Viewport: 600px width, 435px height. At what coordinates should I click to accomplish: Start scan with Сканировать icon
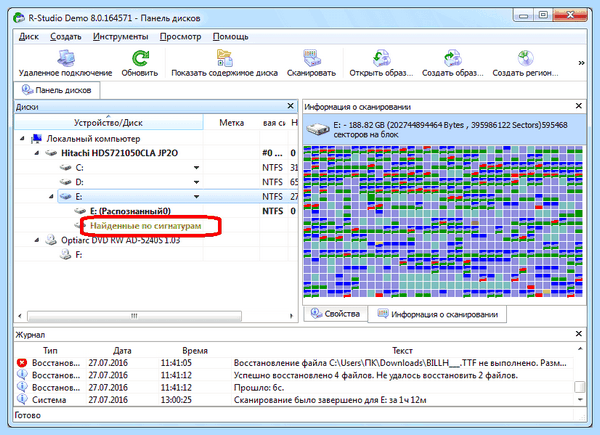311,58
